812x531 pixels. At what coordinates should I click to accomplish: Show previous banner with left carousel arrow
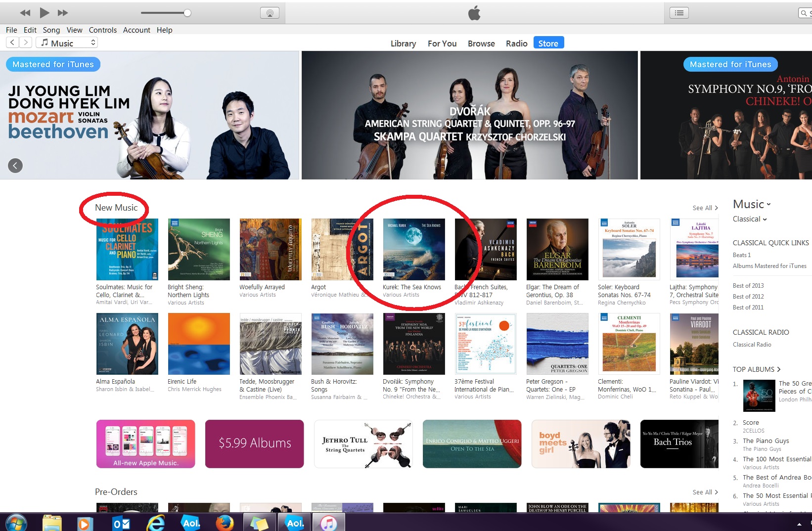15,166
